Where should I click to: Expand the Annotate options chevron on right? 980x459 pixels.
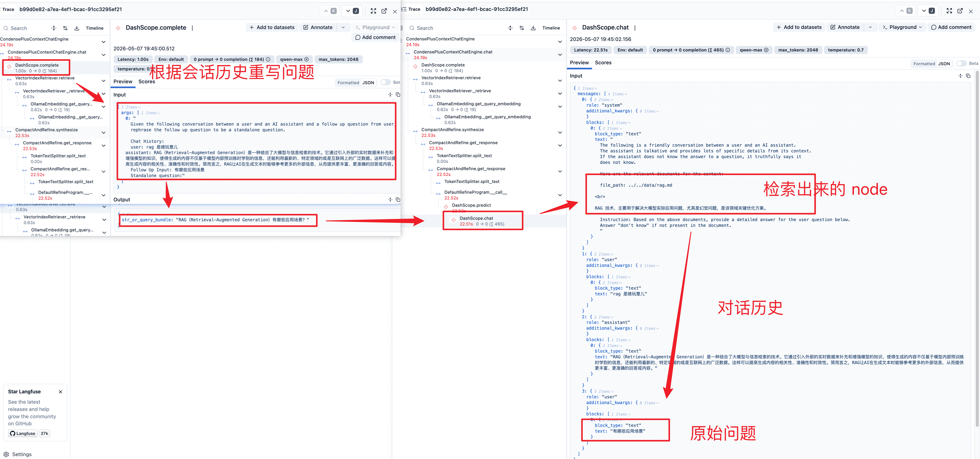click(870, 27)
